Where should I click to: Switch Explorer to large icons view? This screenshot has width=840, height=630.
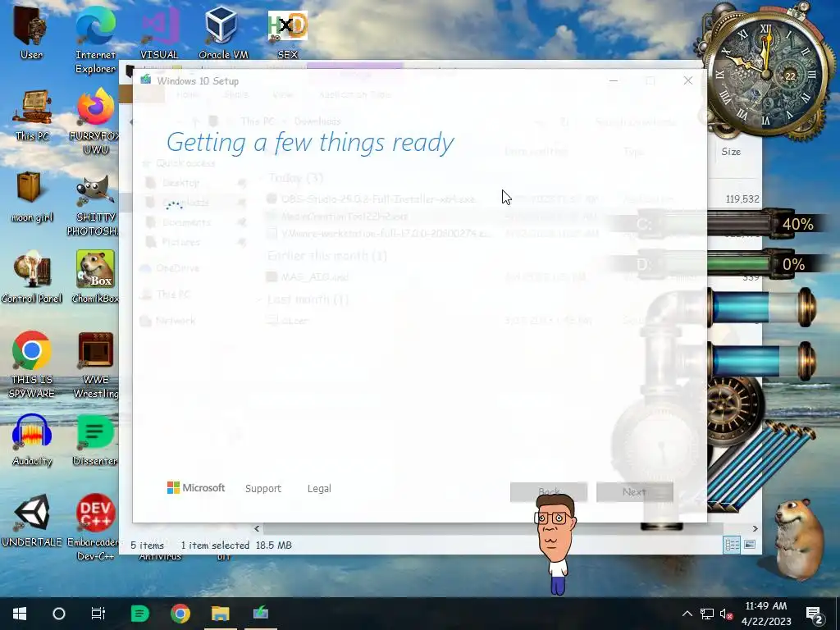pos(750,545)
